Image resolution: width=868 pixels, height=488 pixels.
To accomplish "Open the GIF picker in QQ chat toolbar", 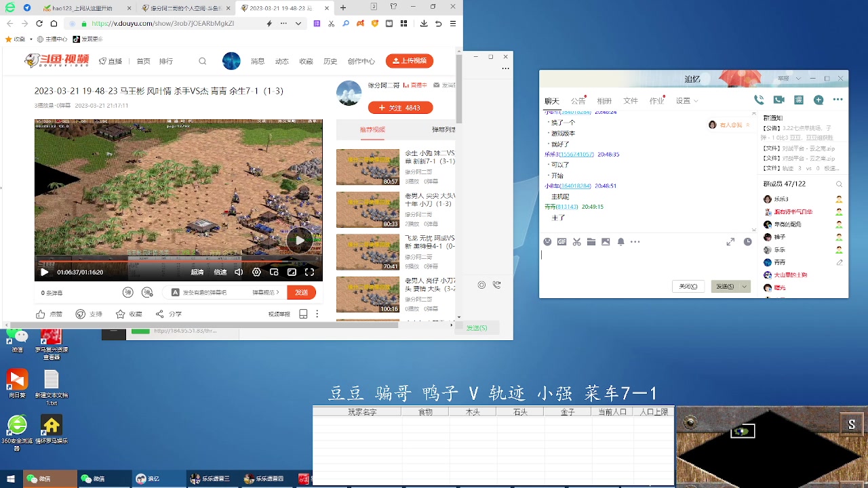I will coord(561,242).
